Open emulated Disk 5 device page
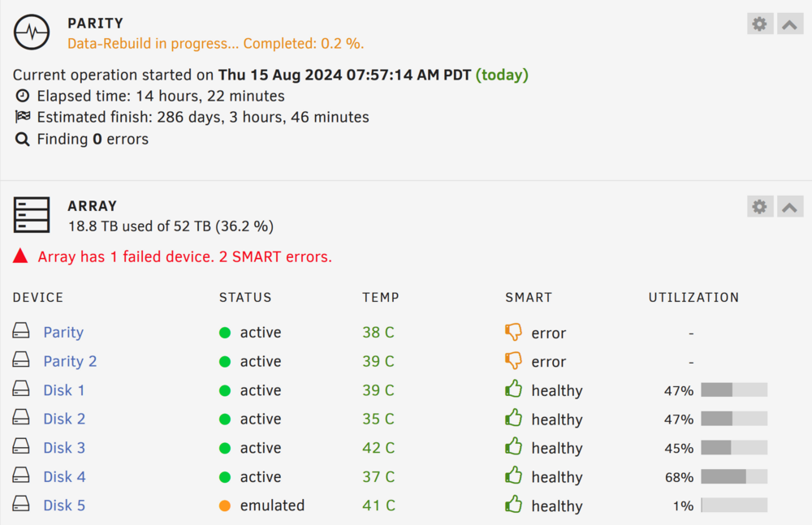The image size is (812, 525). (x=64, y=506)
